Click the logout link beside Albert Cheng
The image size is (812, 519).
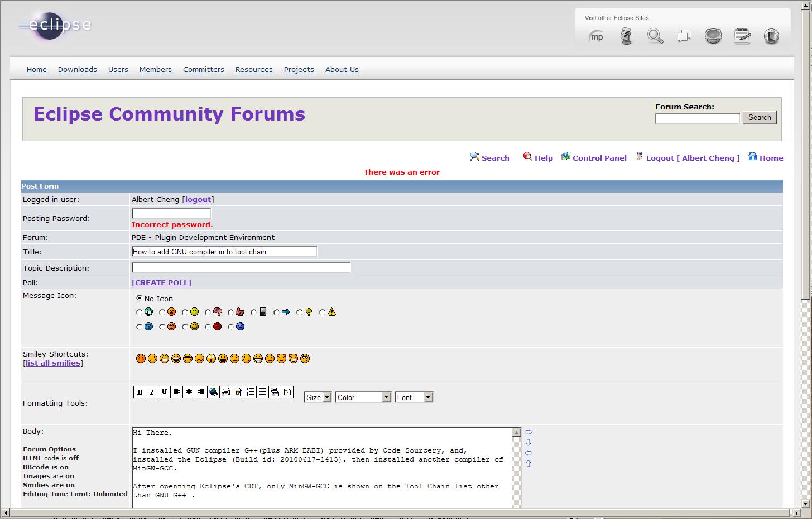(198, 200)
